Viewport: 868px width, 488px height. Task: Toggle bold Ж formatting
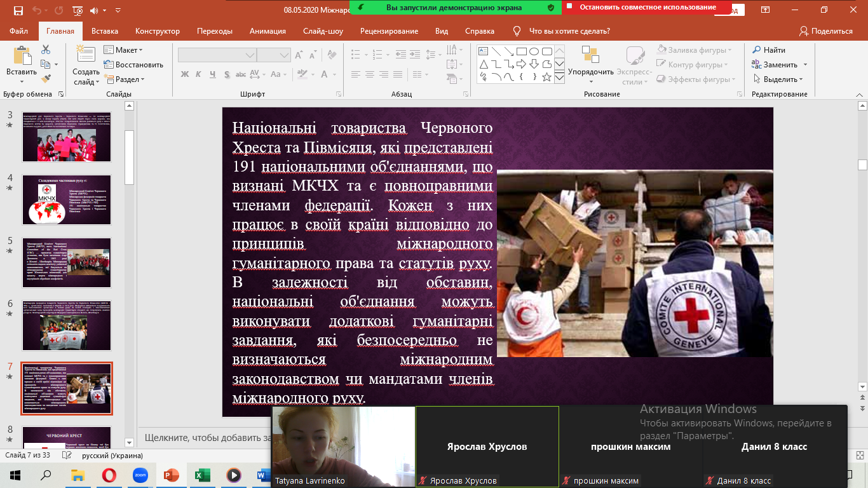click(x=185, y=74)
